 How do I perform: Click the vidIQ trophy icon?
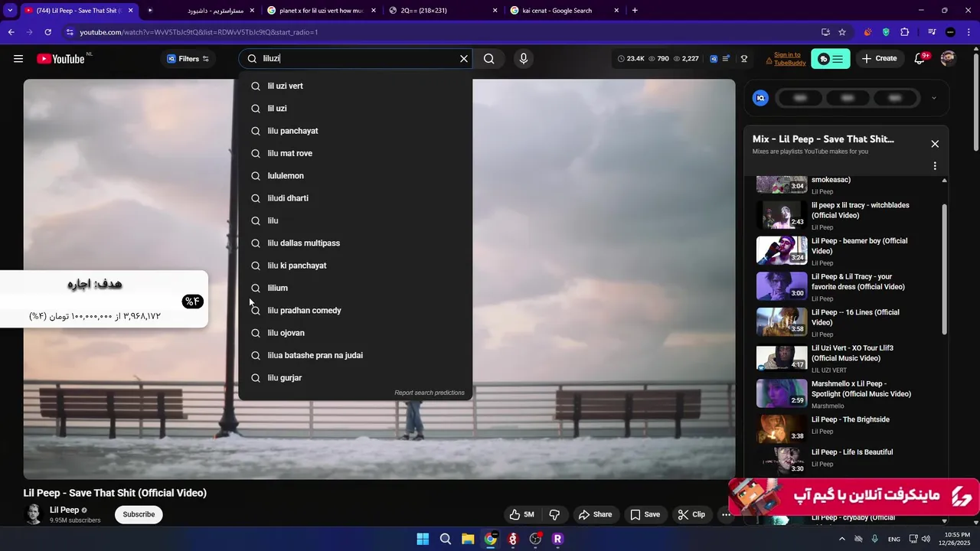[743, 59]
